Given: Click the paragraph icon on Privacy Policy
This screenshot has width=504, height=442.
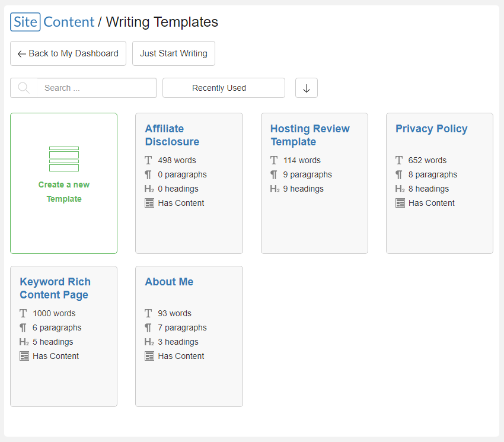Looking at the screenshot, I should [x=398, y=174].
